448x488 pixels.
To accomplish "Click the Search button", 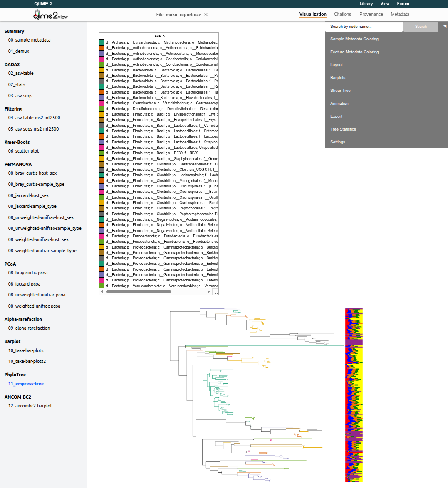I will tap(421, 27).
